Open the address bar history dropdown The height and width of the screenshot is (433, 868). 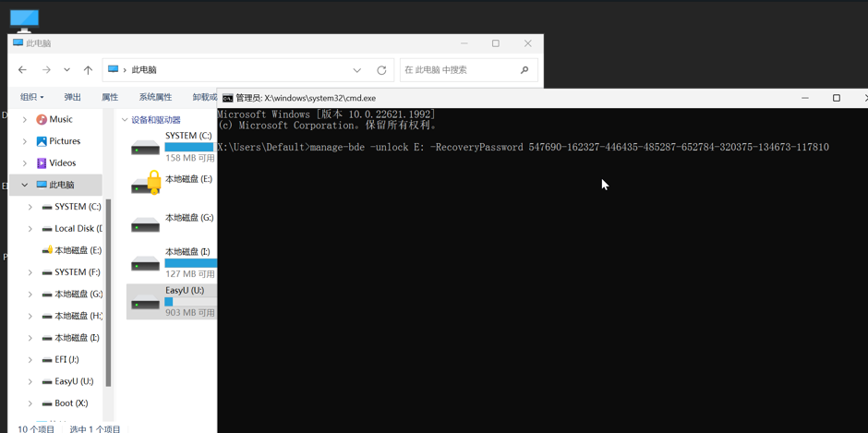tap(356, 70)
